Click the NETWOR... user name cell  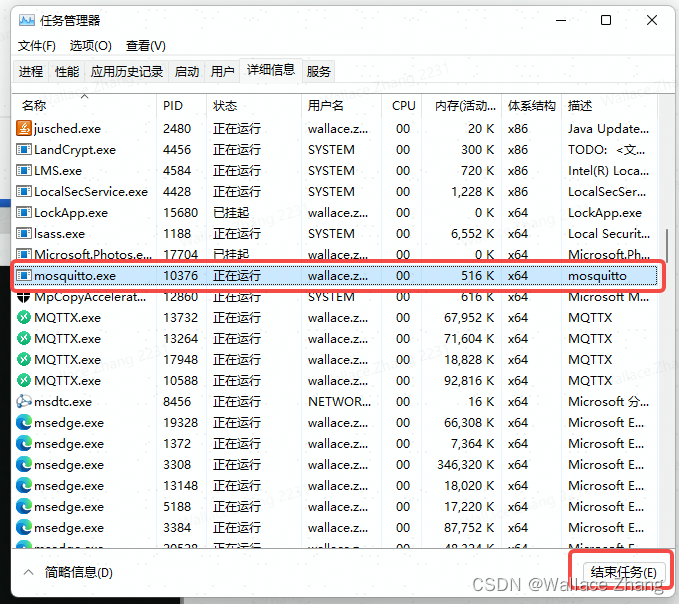340,402
